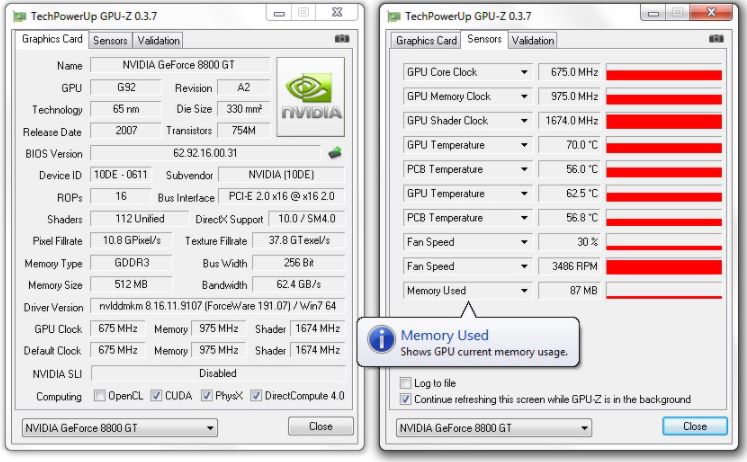The height and width of the screenshot is (462, 747).
Task: Switch to Graphics Card tab in right window
Action: [426, 41]
